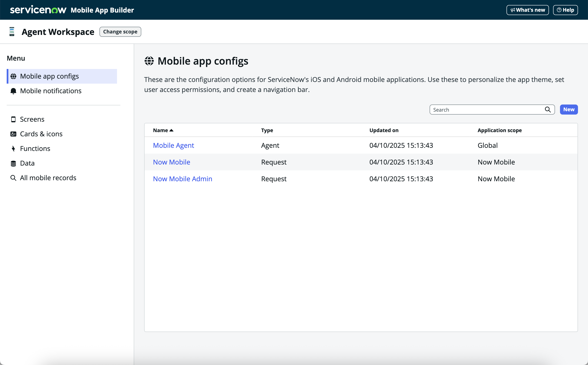Click the search magnifier icon in the search box
The width and height of the screenshot is (588, 365).
coord(548,110)
